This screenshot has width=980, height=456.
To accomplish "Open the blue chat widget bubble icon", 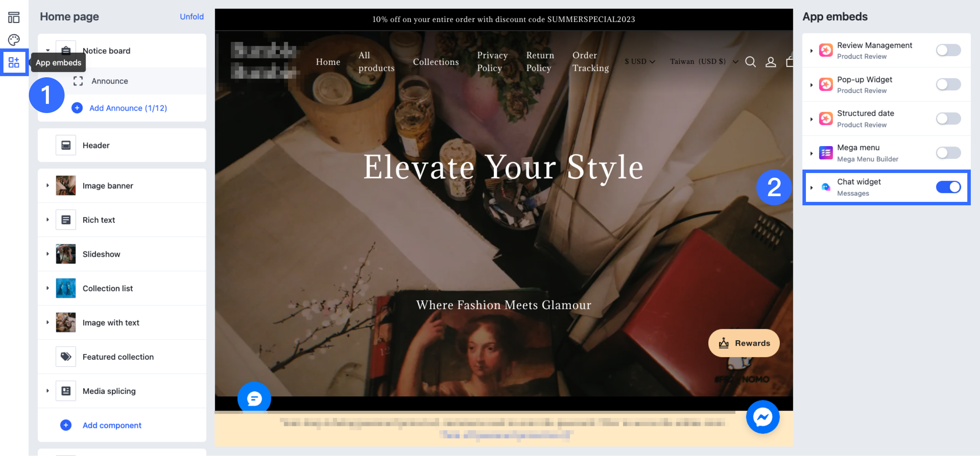I will point(254,398).
